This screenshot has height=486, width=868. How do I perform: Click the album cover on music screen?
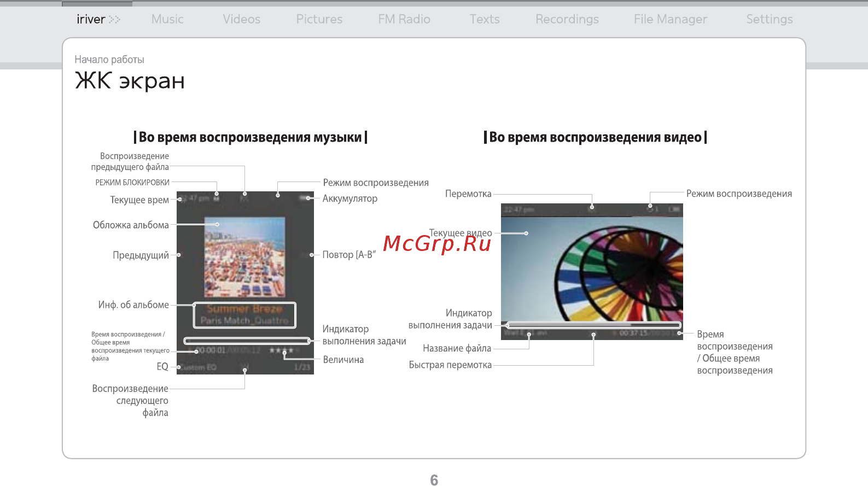coord(244,257)
